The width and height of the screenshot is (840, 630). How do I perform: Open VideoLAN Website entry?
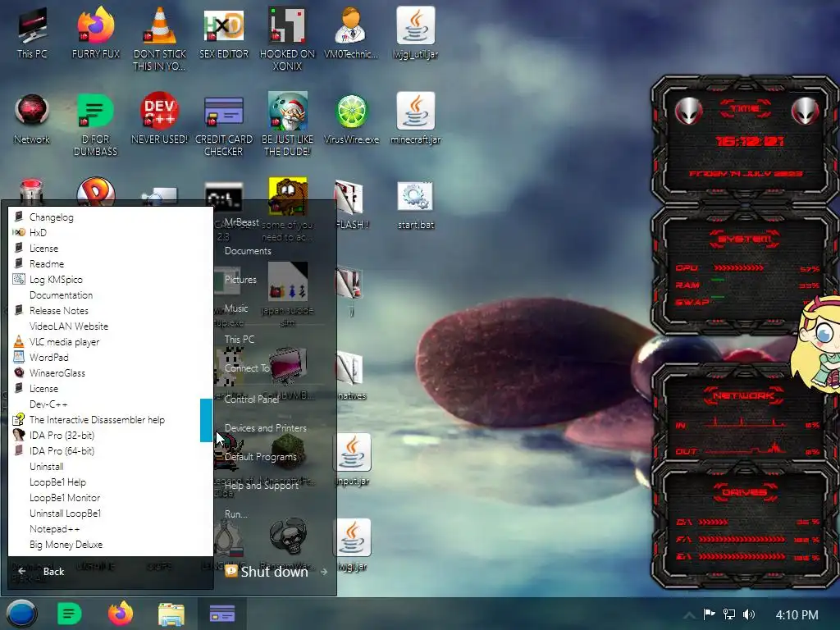(x=111, y=326)
